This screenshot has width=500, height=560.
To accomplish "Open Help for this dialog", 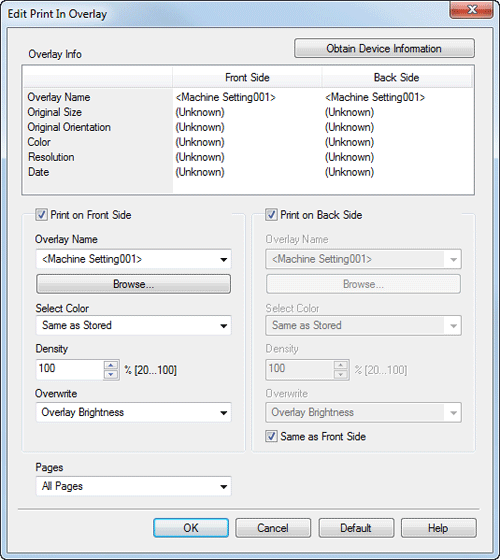I will [439, 528].
